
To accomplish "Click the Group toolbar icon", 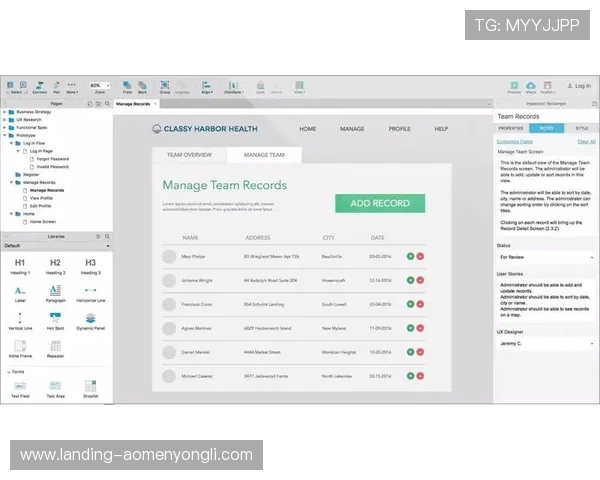I will click(x=164, y=86).
